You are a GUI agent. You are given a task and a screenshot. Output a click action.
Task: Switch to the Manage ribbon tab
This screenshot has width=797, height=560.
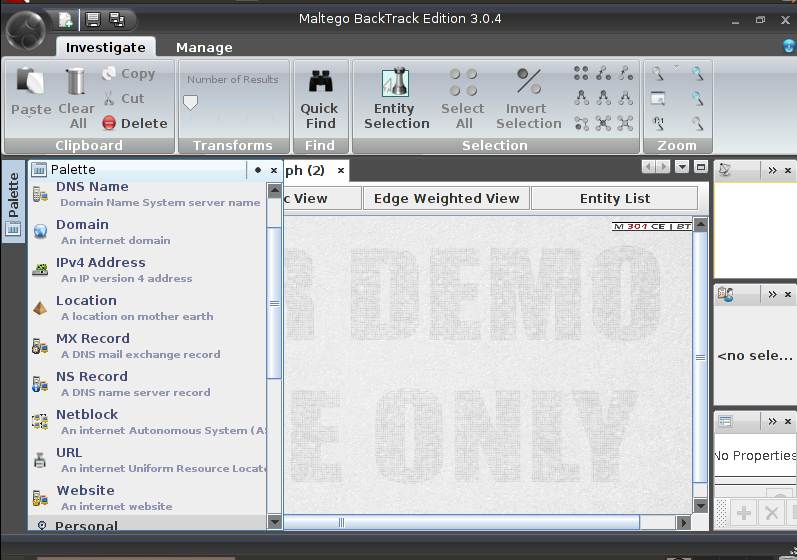pos(204,47)
